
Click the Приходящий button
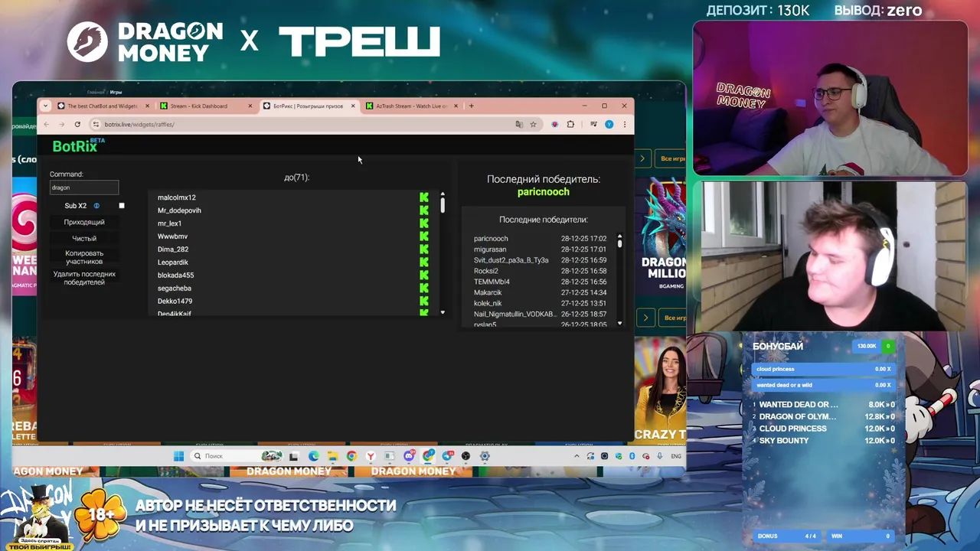[x=84, y=222]
